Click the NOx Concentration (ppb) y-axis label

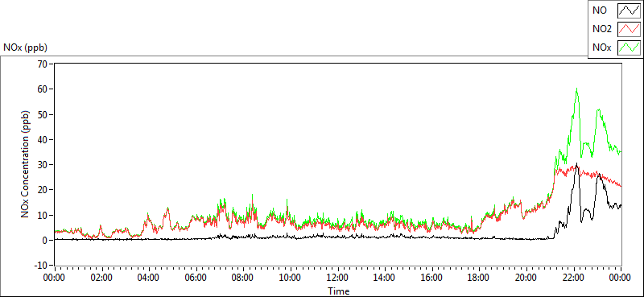tap(26, 164)
